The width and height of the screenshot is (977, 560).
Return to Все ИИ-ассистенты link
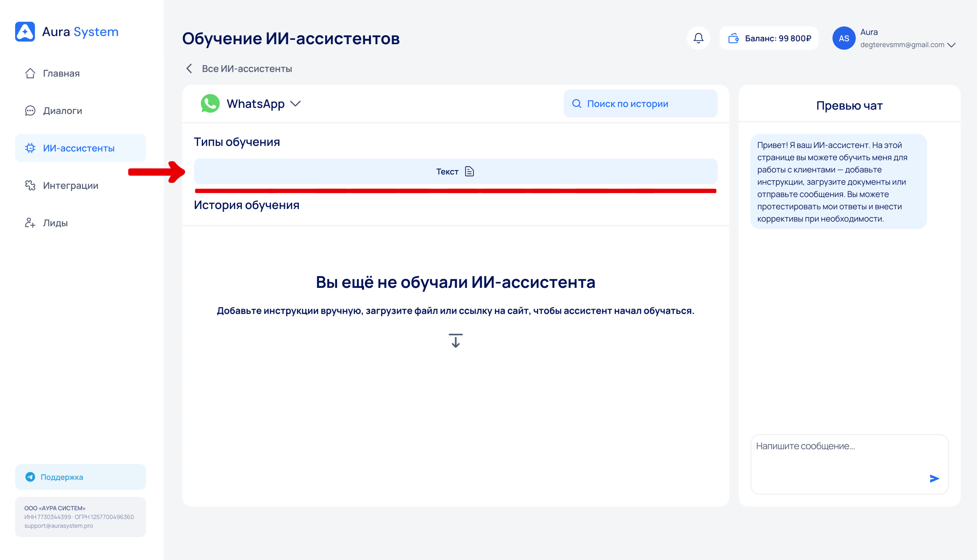(247, 68)
